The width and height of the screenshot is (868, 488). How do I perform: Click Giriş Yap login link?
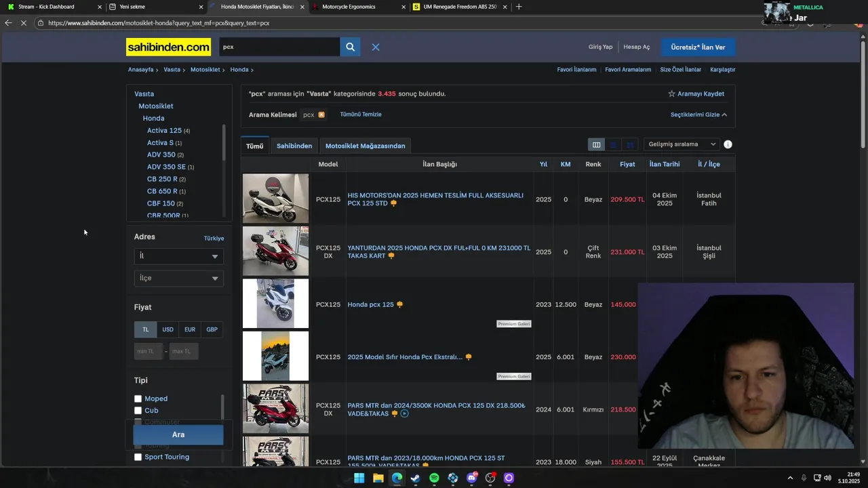pos(600,47)
